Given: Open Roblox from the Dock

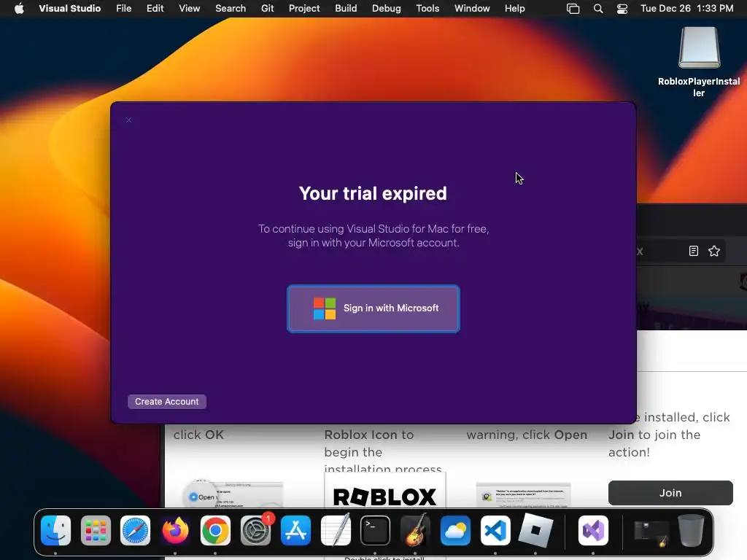Looking at the screenshot, I should pos(535,531).
